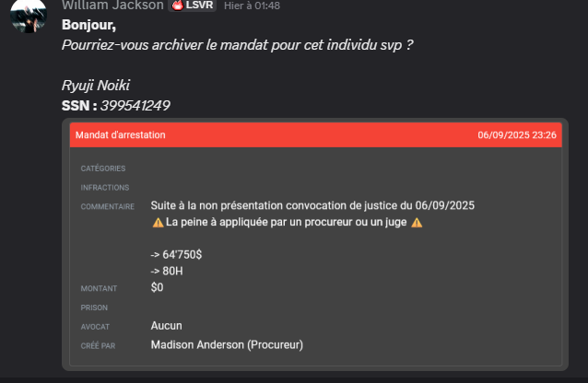Click the red Mandat d'arrestation header title

click(121, 134)
